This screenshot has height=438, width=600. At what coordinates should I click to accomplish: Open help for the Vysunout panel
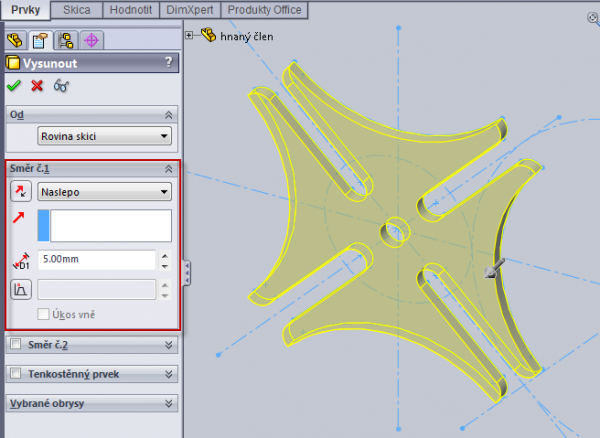(x=168, y=63)
